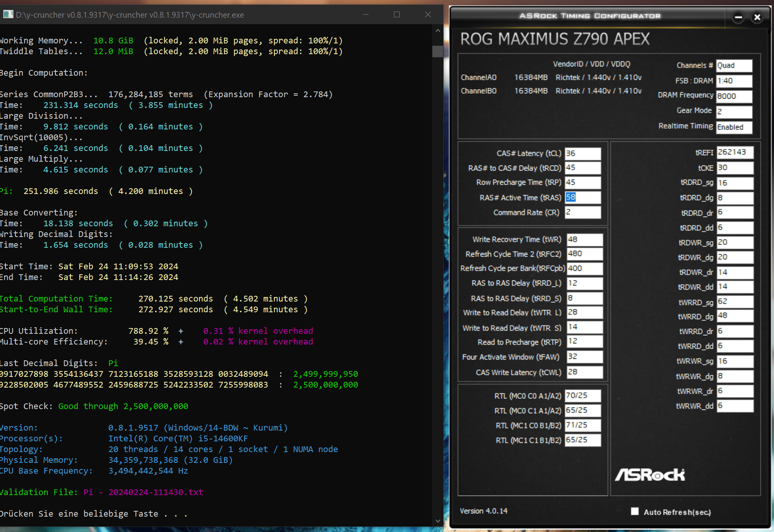The width and height of the screenshot is (774, 532).
Task: Click the ASRock logo
Action: (650, 475)
